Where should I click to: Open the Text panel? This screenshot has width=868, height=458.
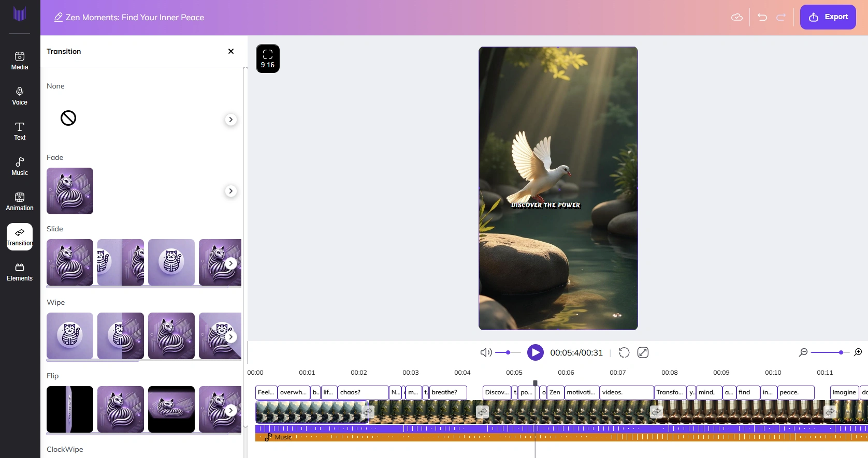pos(20,131)
